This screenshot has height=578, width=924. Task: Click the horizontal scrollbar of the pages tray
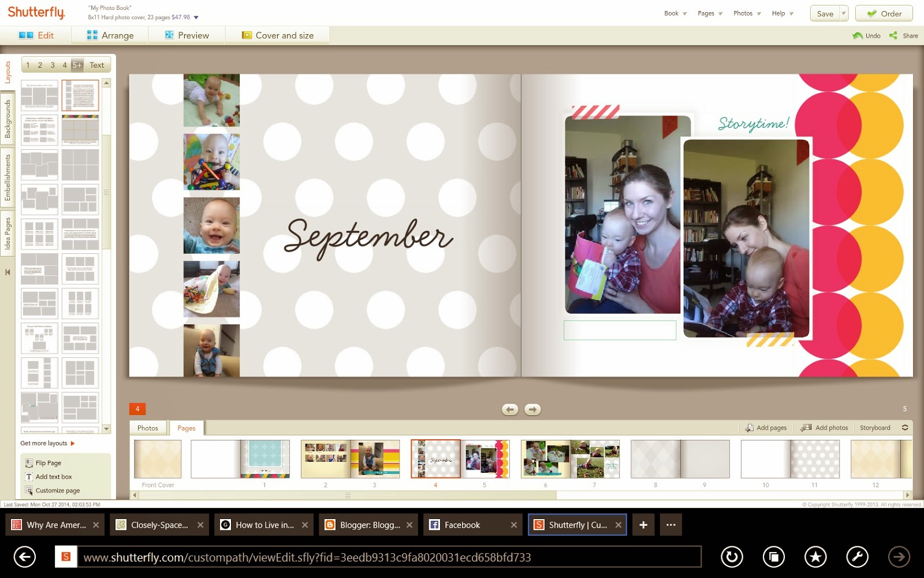tap(348, 495)
